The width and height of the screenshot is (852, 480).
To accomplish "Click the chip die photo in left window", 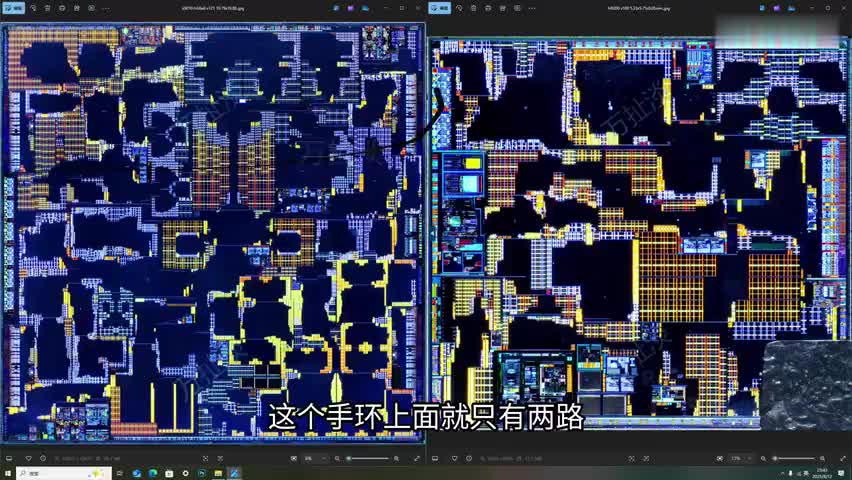I will [x=213, y=233].
